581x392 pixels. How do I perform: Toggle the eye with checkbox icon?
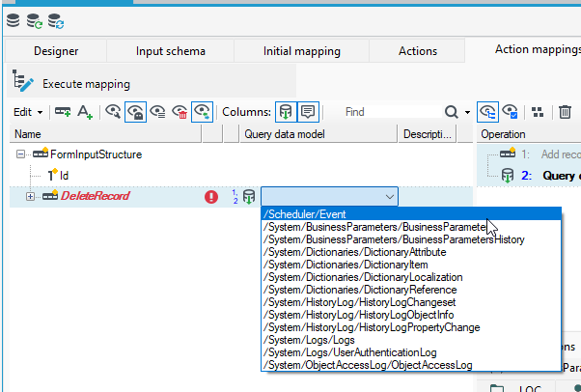[x=510, y=111]
